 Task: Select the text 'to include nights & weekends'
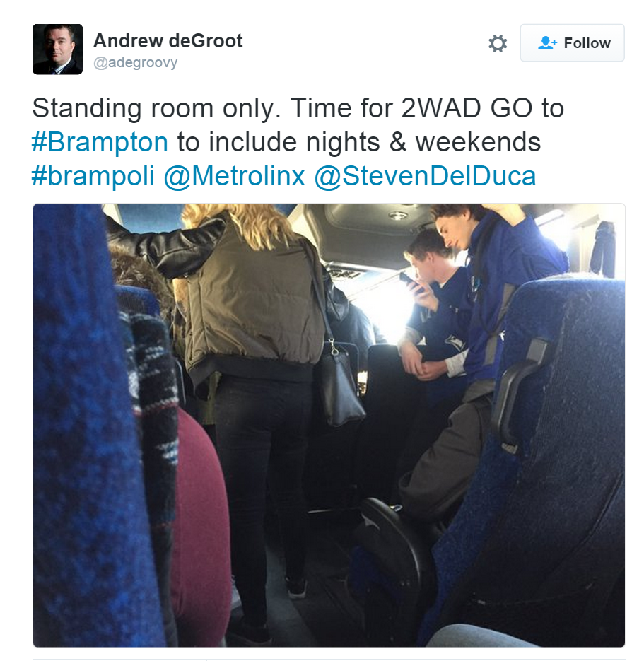point(358,142)
